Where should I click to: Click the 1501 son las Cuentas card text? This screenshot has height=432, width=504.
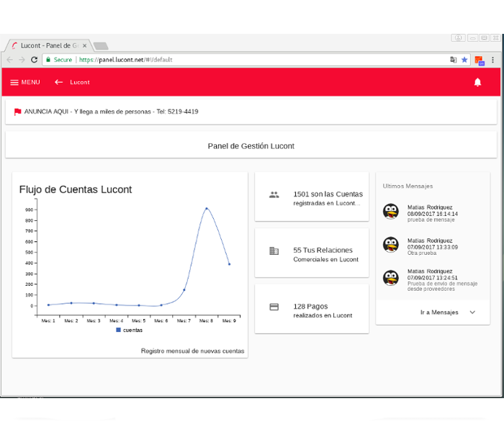click(x=328, y=198)
